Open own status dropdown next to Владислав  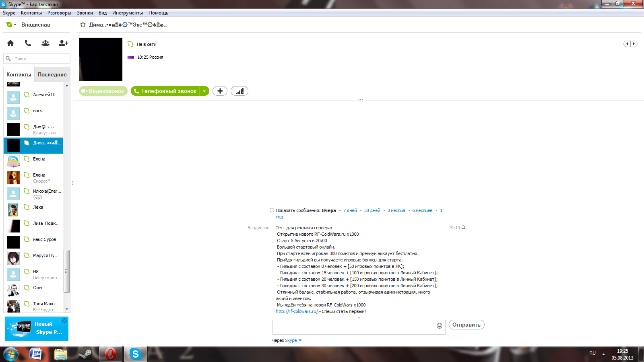click(11, 25)
